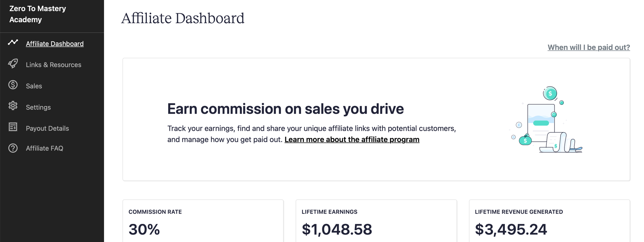Open the Sales page
This screenshot has width=644, height=242.
[34, 86]
